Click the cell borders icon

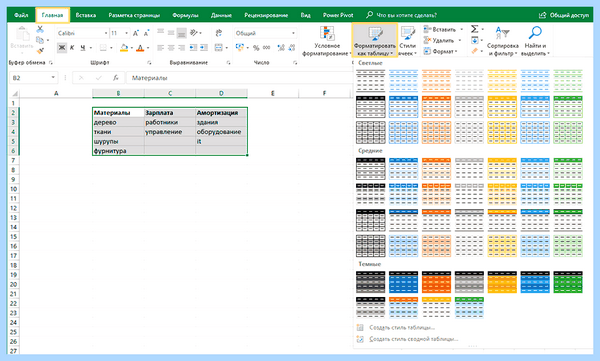pyautogui.click(x=103, y=48)
